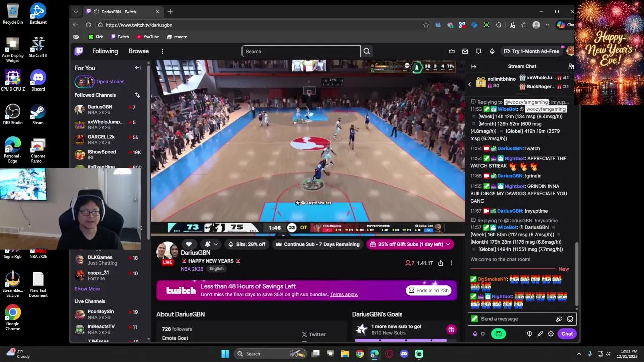Click Bits: 29% off button
This screenshot has width=644, height=362.
pos(247,244)
